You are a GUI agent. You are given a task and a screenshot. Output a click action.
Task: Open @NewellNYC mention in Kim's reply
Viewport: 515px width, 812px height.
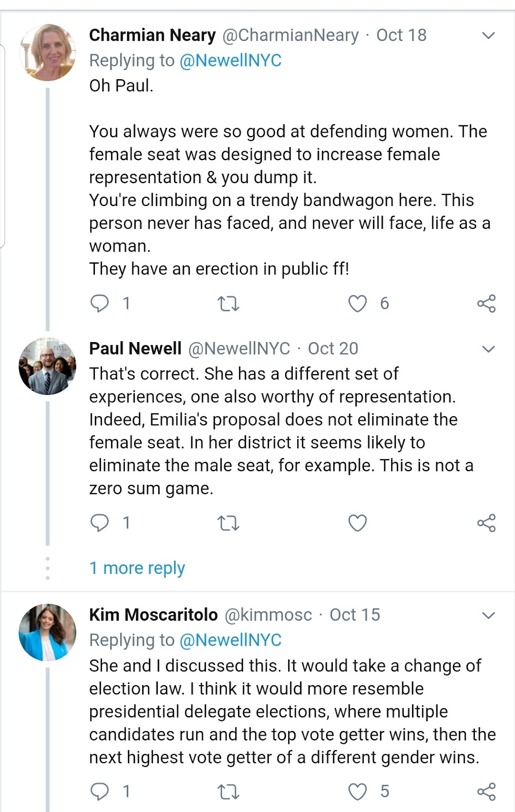(x=230, y=640)
